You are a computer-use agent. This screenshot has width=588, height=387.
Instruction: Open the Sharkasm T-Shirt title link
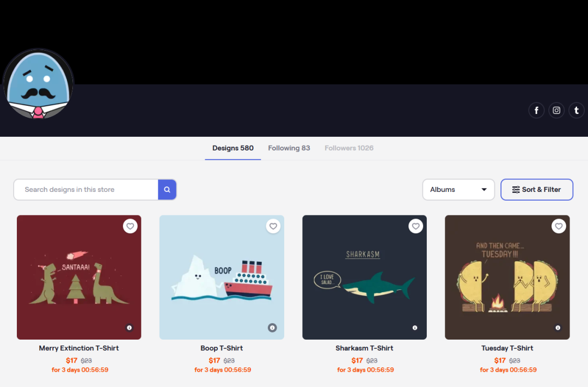point(364,348)
